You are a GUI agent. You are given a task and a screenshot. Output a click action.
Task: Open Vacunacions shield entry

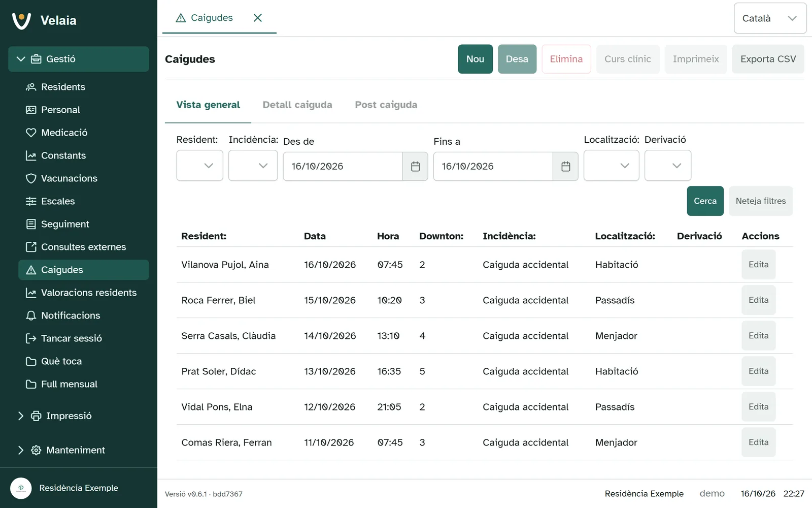pyautogui.click(x=84, y=178)
